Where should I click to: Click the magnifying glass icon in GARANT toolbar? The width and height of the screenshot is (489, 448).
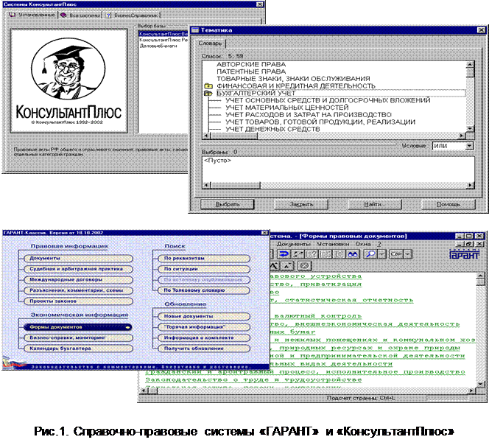(370, 254)
